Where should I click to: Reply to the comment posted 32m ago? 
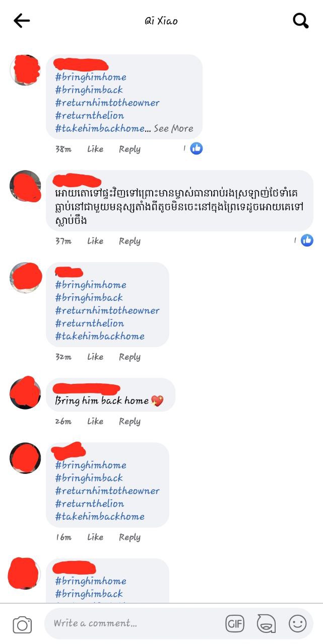point(130,357)
